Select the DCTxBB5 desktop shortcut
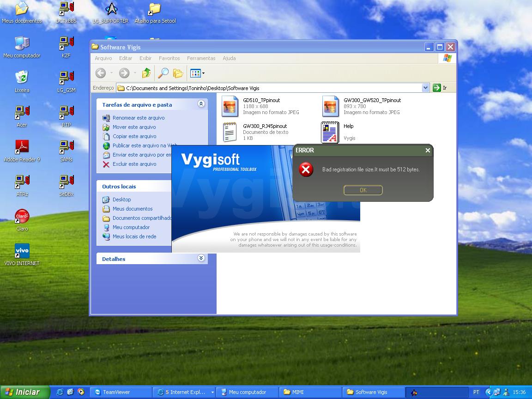 (x=66, y=12)
